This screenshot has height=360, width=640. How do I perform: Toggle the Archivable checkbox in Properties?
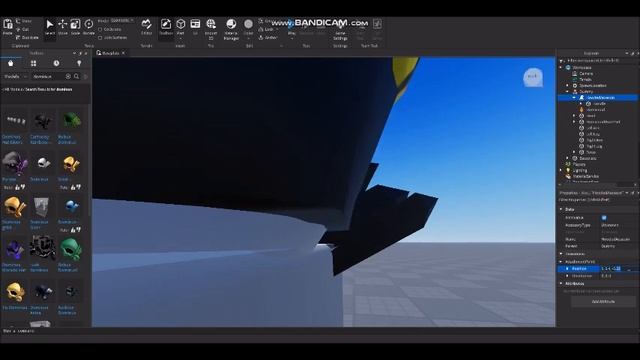[604, 218]
